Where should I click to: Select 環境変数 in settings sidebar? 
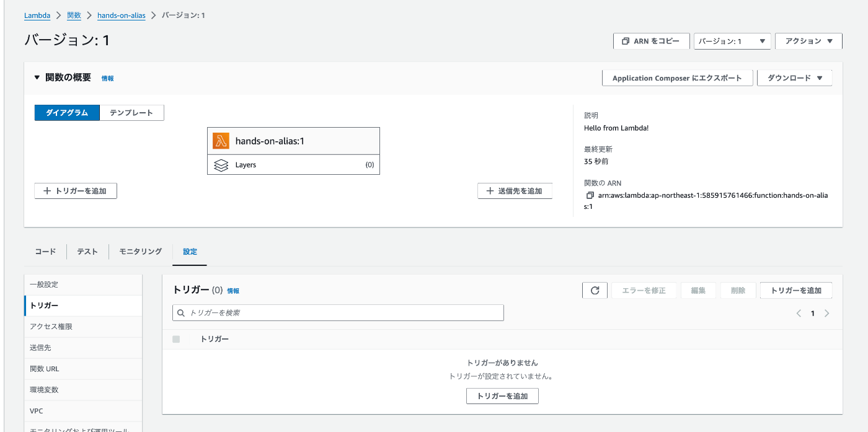pos(44,390)
